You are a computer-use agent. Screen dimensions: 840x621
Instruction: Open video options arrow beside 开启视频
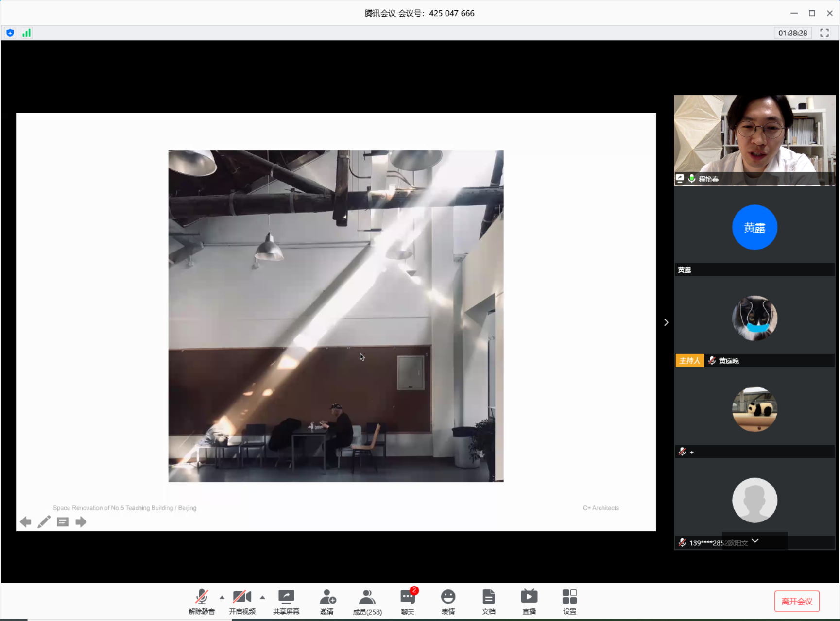click(262, 597)
